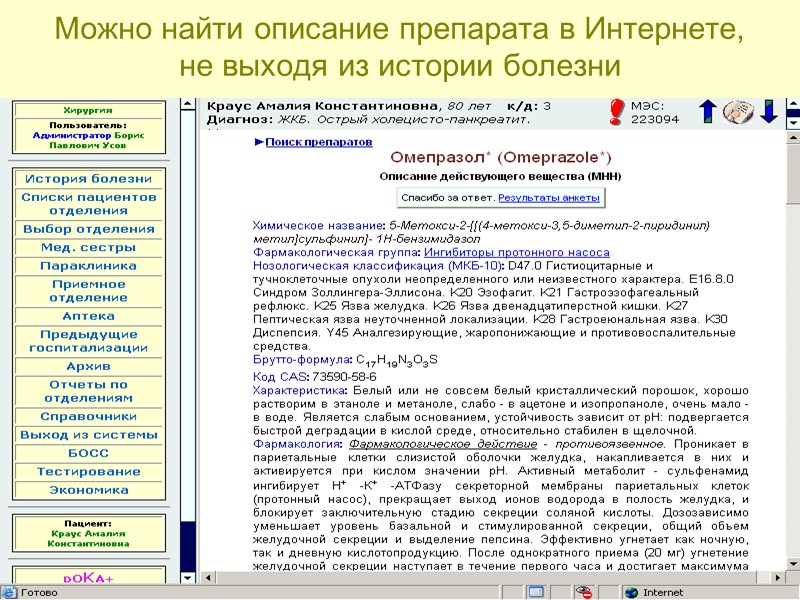
Task: Click the Брутто-формула label
Action: pos(303,359)
